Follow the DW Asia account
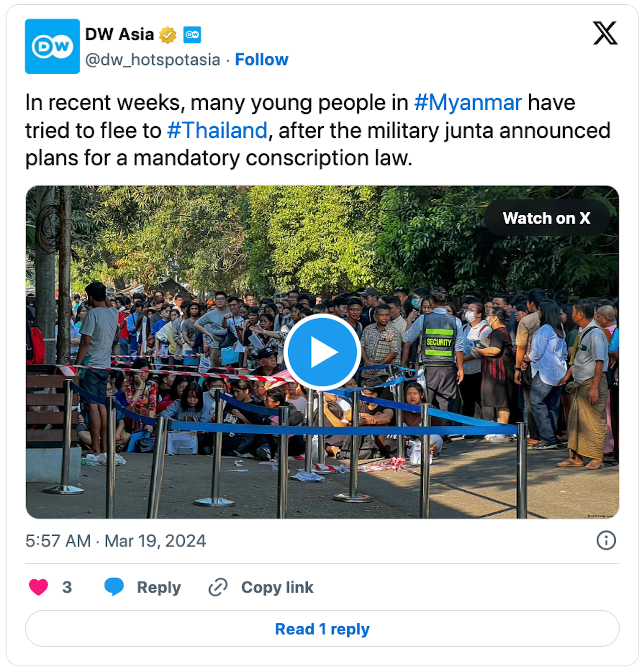The image size is (642, 672). (x=262, y=60)
